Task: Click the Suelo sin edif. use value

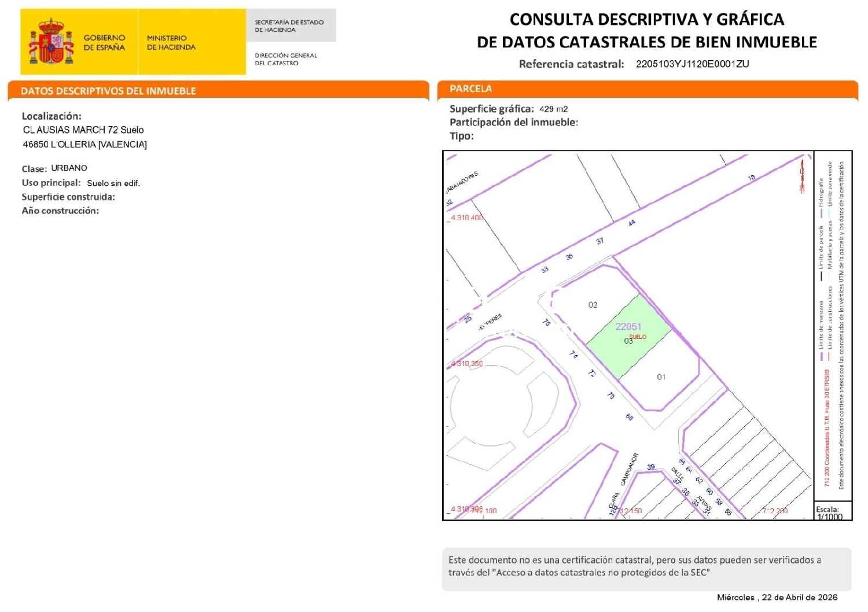Action: click(113, 183)
